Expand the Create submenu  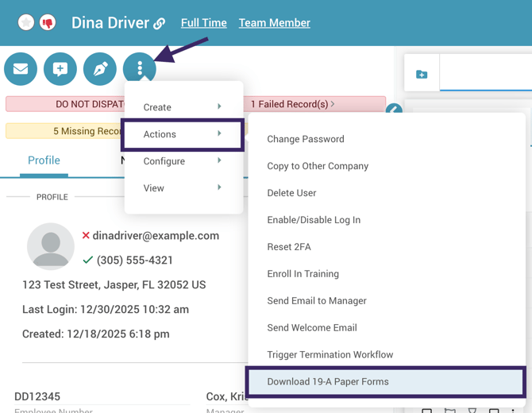[183, 107]
